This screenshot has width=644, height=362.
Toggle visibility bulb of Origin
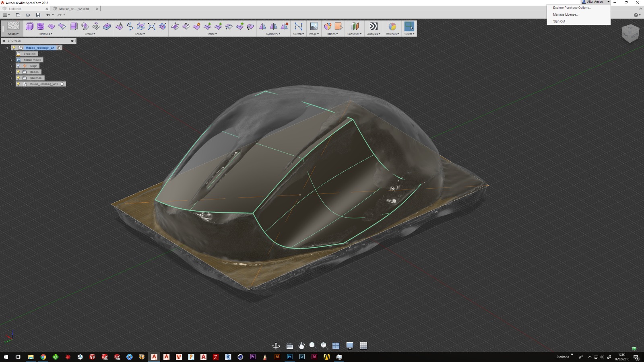click(18, 66)
